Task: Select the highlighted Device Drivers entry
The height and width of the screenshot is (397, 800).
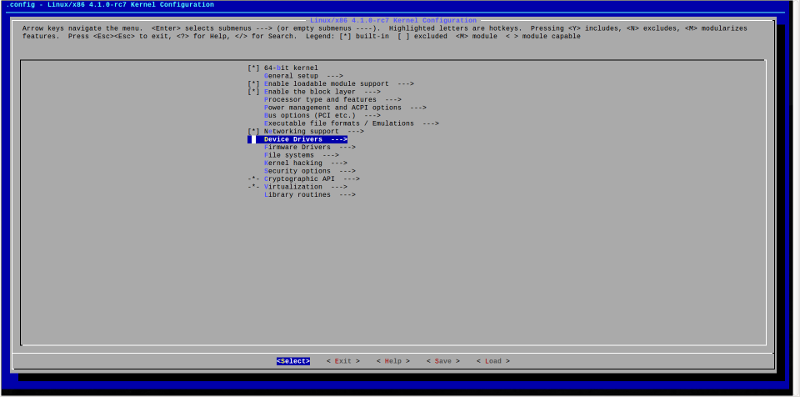Action: 297,139
